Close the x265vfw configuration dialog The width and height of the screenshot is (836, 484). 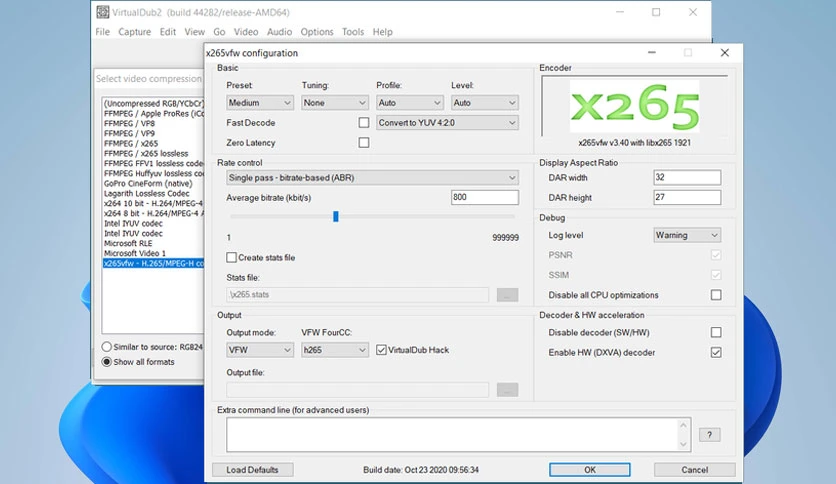point(725,52)
